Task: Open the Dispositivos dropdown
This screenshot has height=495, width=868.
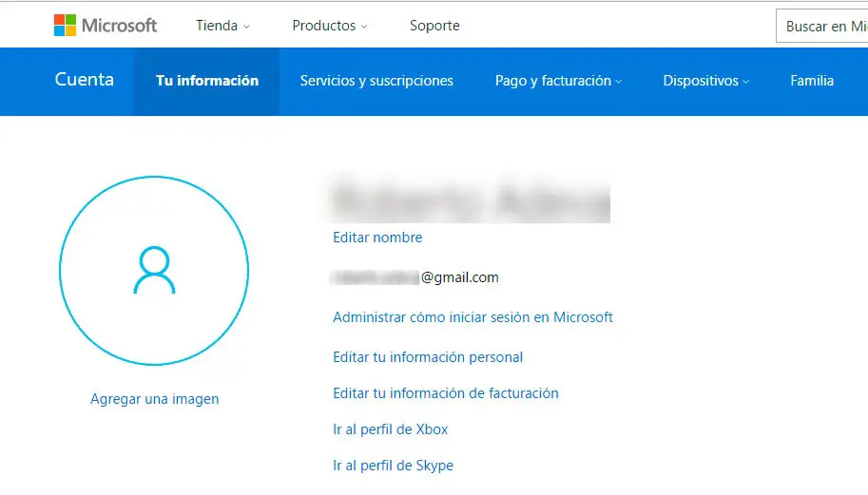Action: click(705, 81)
